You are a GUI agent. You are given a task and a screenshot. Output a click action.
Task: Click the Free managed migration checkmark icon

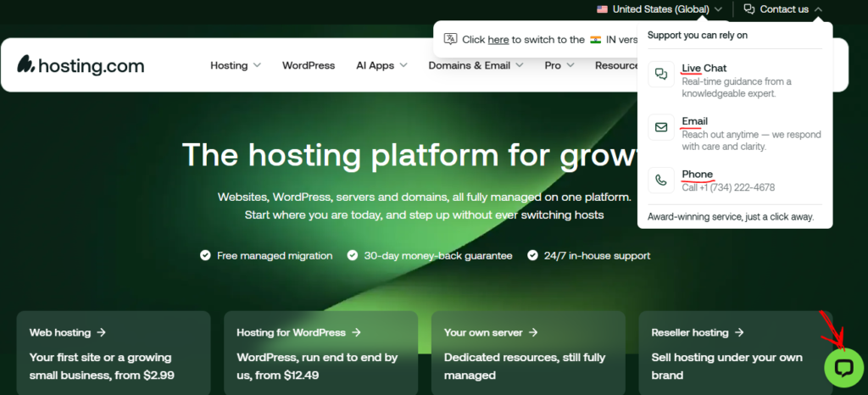(x=205, y=256)
